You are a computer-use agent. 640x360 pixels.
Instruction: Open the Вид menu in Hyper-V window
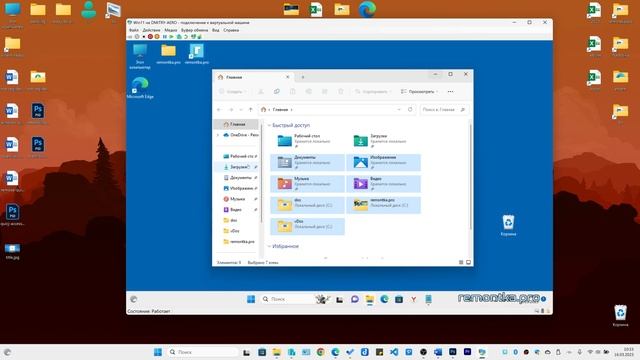pyautogui.click(x=216, y=30)
